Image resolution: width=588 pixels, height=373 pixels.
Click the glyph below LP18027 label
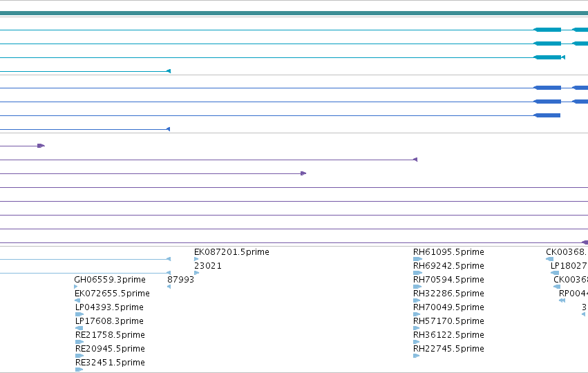coord(555,273)
